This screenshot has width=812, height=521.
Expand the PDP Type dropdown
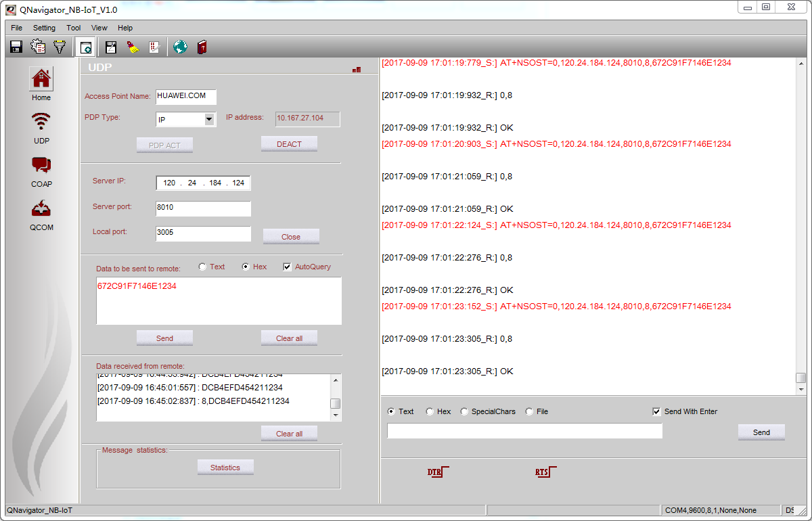[209, 120]
